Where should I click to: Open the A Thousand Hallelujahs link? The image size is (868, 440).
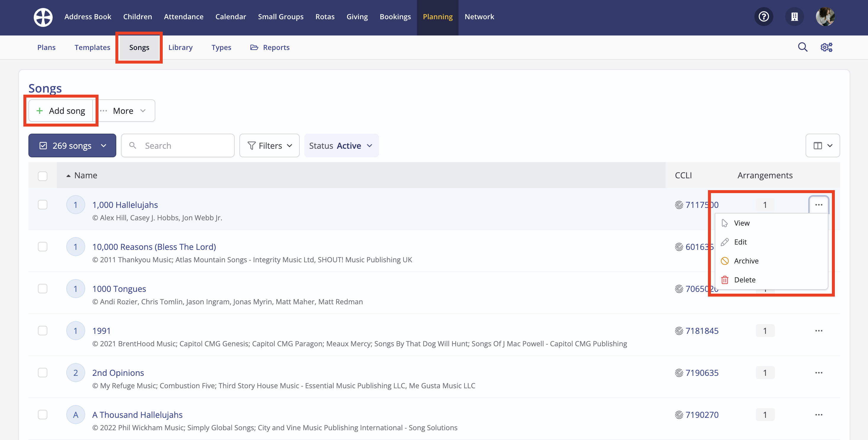[x=138, y=415]
